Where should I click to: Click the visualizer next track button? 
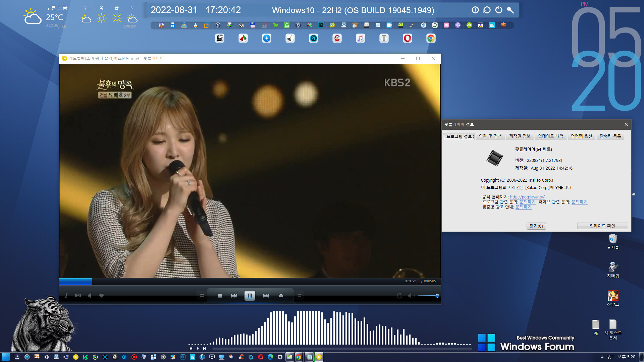(x=204, y=348)
